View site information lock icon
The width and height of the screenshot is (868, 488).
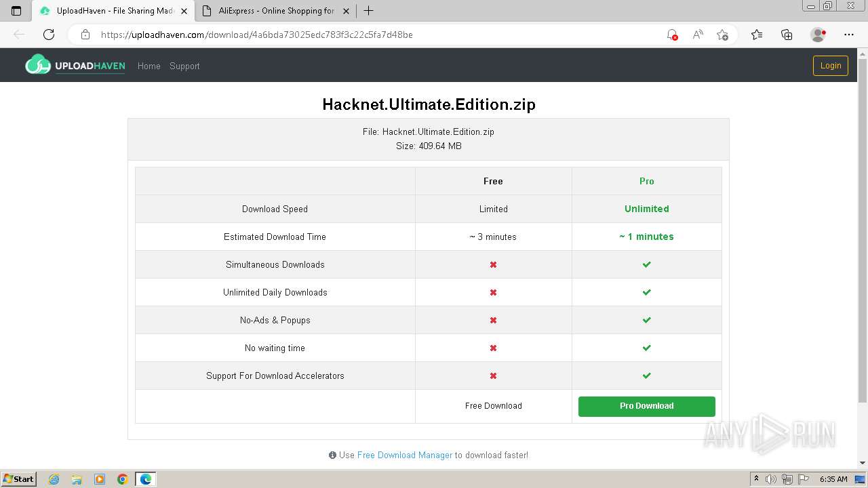(x=85, y=35)
